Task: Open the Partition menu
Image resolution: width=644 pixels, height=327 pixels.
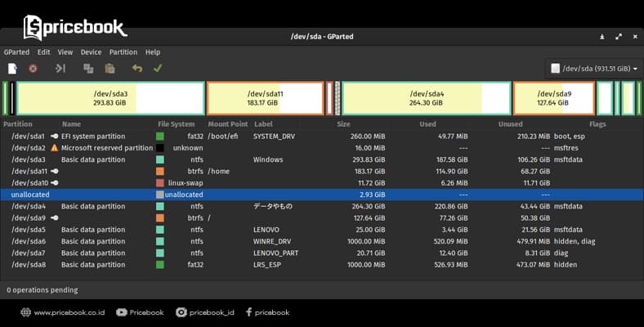Action: point(123,52)
